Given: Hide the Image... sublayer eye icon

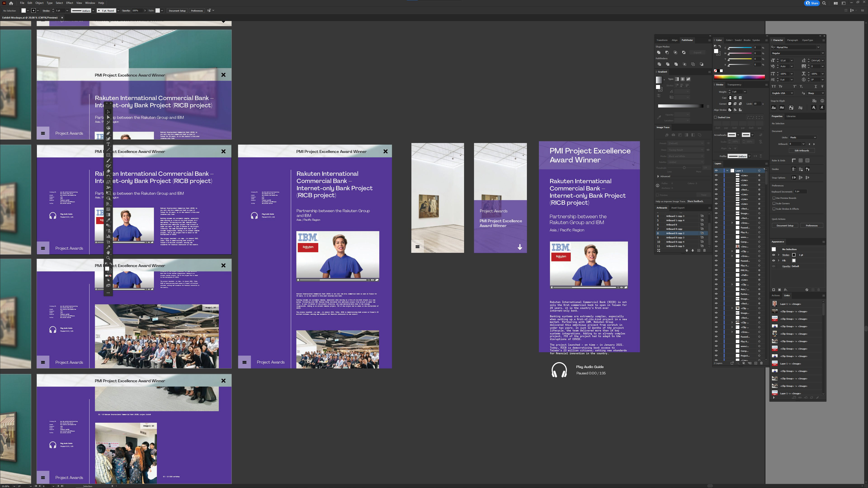Looking at the screenshot, I should coord(716,213).
